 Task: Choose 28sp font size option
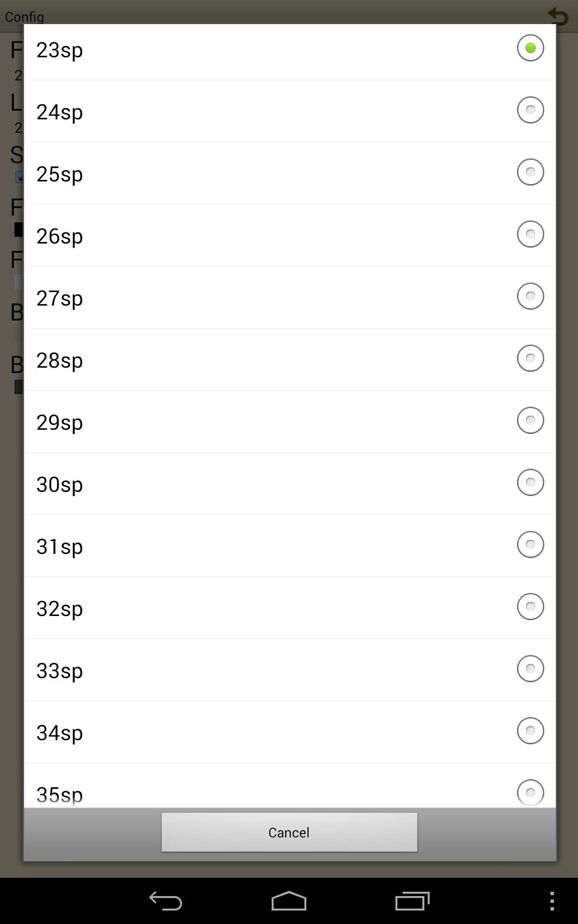coord(290,359)
